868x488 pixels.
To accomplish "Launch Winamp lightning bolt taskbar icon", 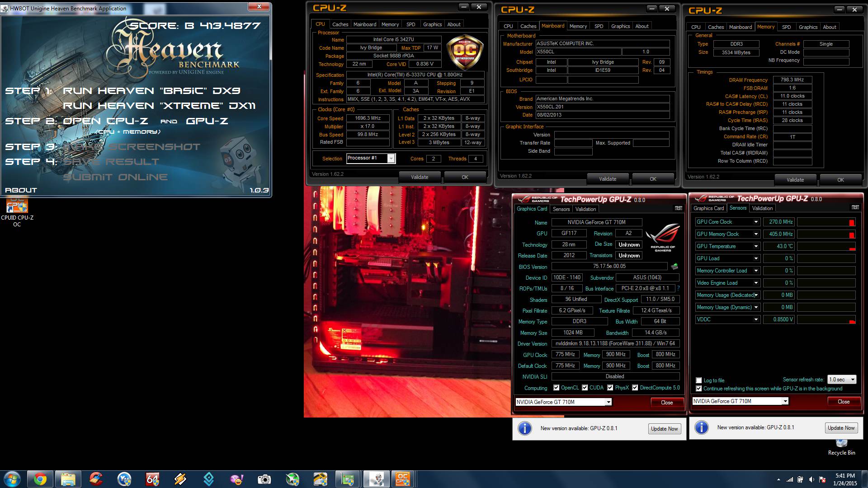I will click(180, 479).
